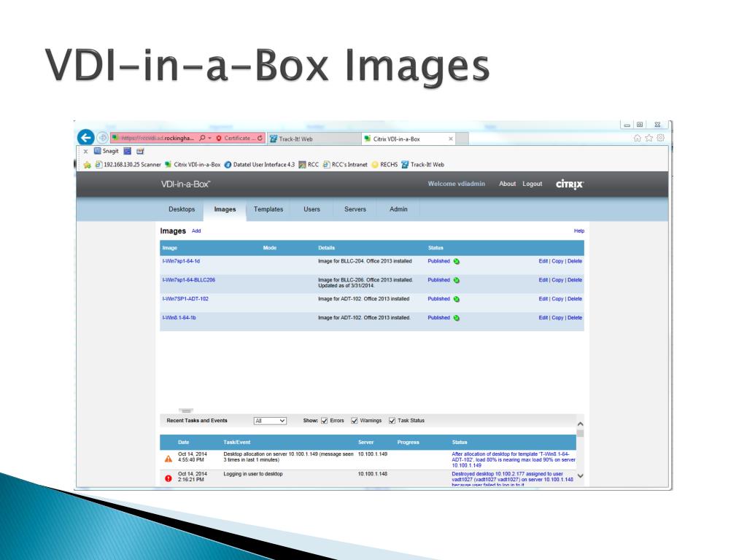
Task: Click the last Snagit toolbar icon
Action: point(140,151)
